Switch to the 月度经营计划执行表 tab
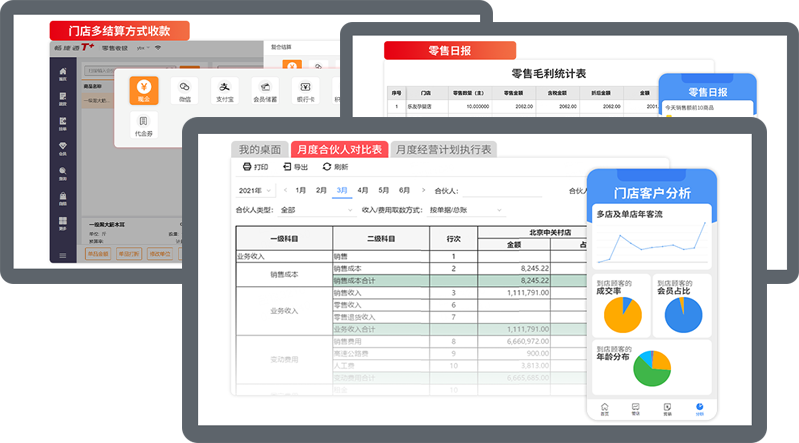Screen dimensions: 799x443 click(443, 149)
